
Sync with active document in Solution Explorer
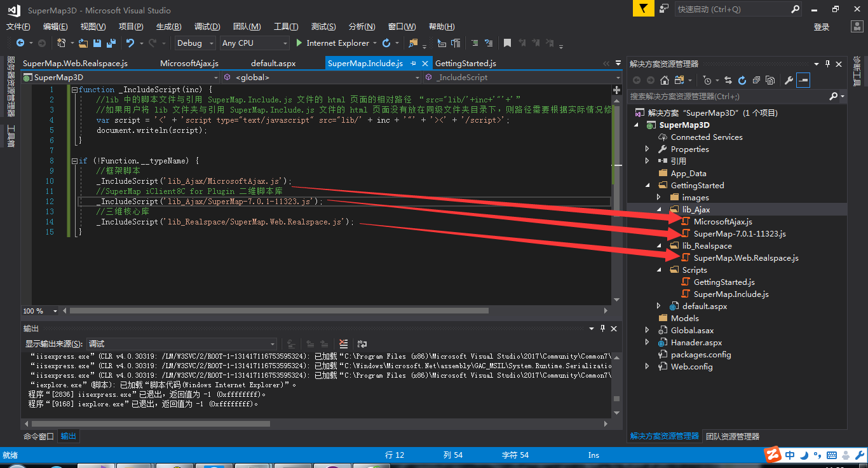[728, 80]
